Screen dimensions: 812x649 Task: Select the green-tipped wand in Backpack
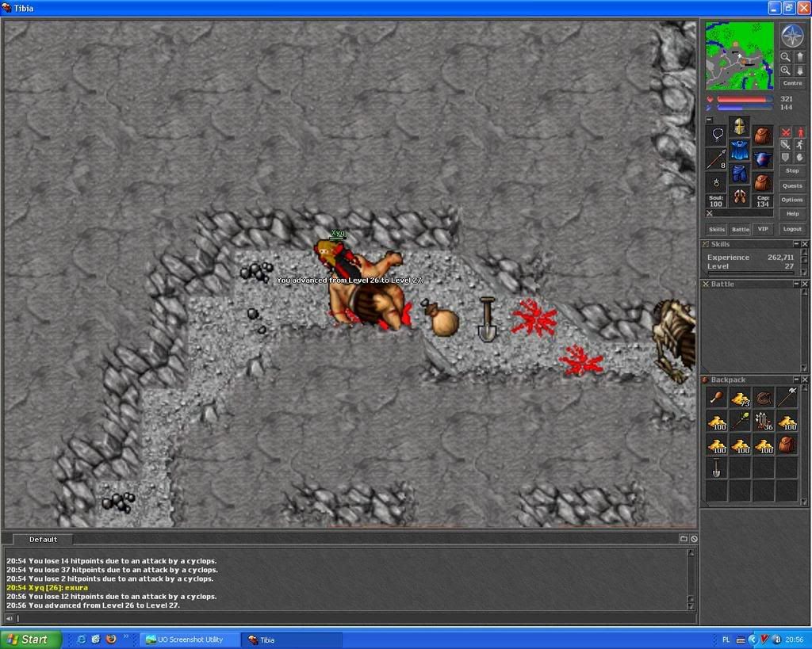[x=741, y=422]
